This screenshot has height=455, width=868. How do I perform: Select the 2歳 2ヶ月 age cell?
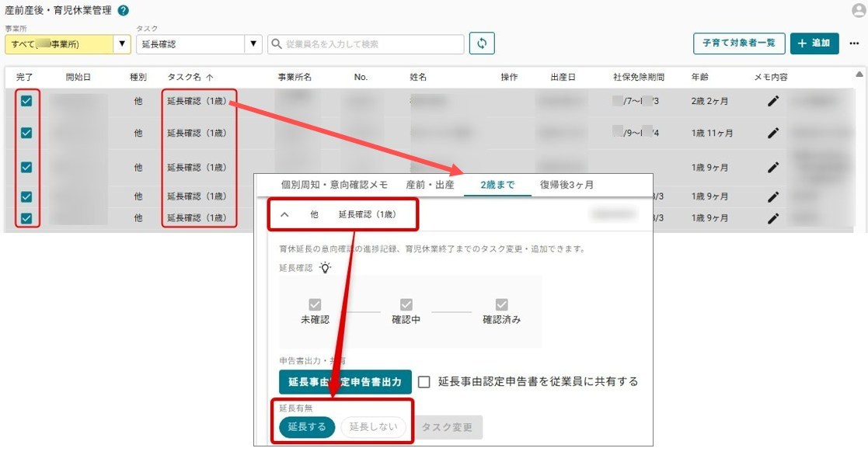pos(709,101)
